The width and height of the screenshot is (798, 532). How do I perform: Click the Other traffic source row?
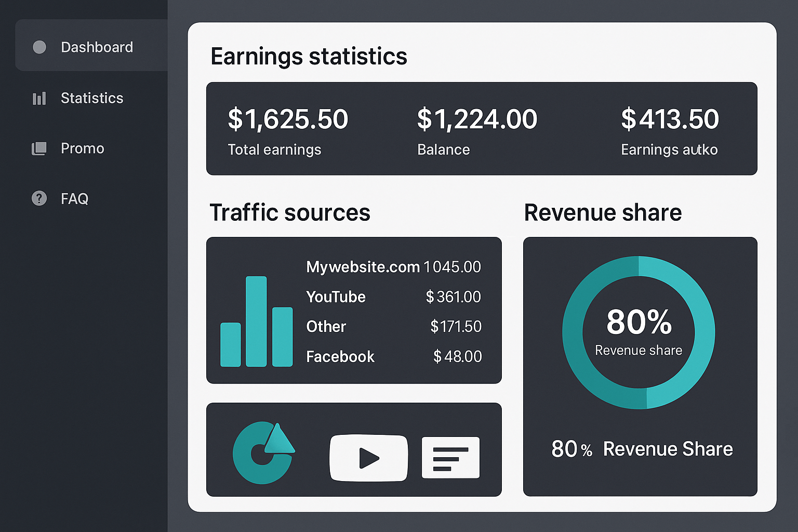point(393,326)
